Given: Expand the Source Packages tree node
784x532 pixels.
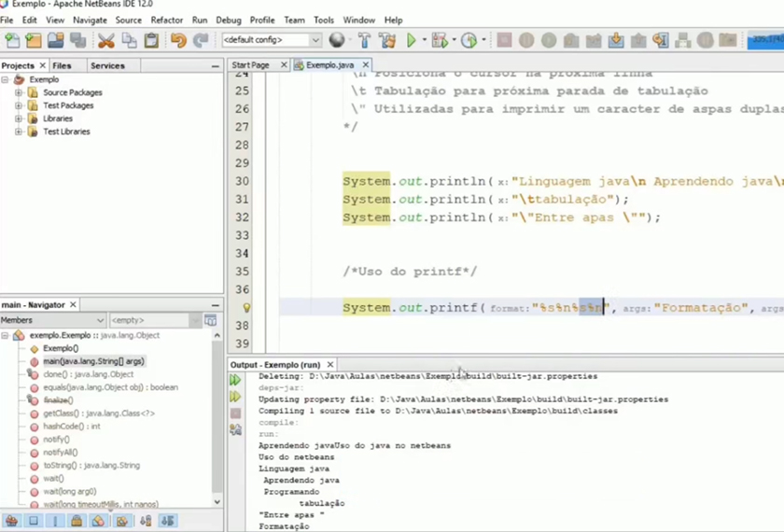Looking at the screenshot, I should coord(19,92).
